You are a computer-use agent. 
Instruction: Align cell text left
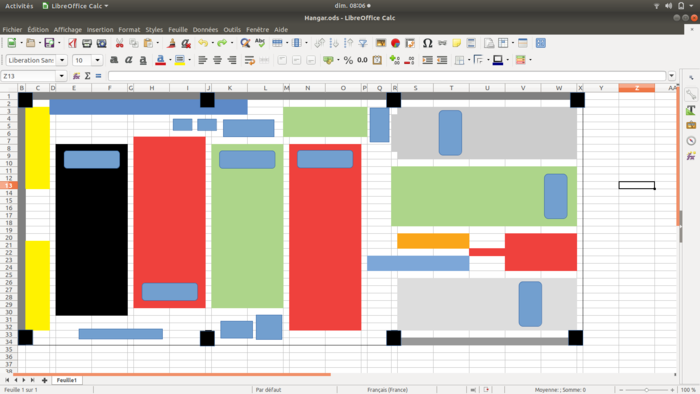pos(203,60)
